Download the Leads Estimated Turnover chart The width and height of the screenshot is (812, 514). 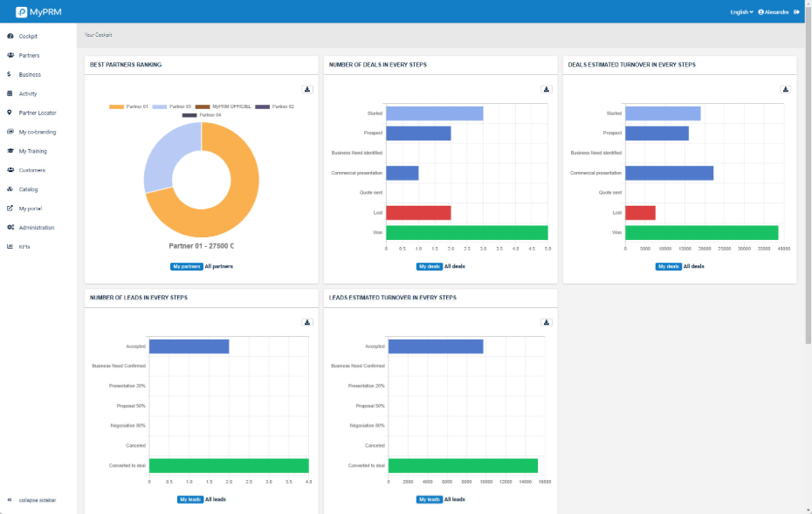pos(547,322)
